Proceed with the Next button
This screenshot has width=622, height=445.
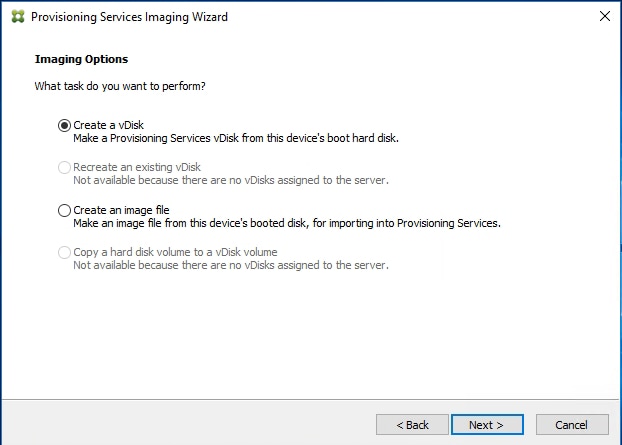487,424
